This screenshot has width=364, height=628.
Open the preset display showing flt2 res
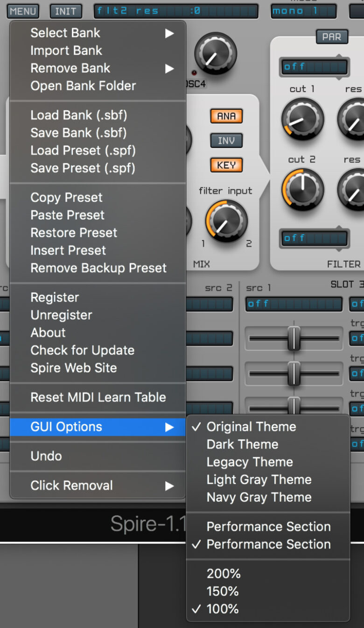[176, 11]
